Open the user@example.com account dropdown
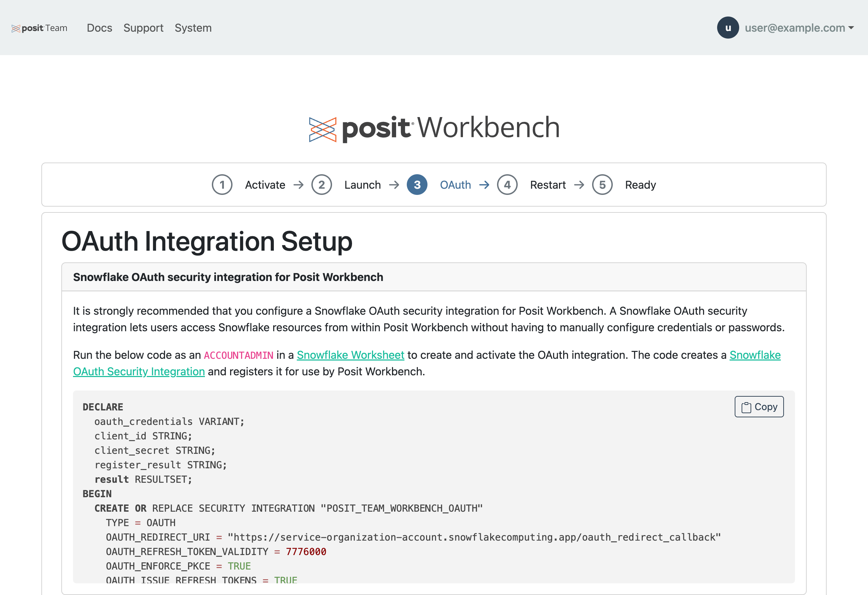Viewport: 868px width, 595px height. click(x=799, y=28)
